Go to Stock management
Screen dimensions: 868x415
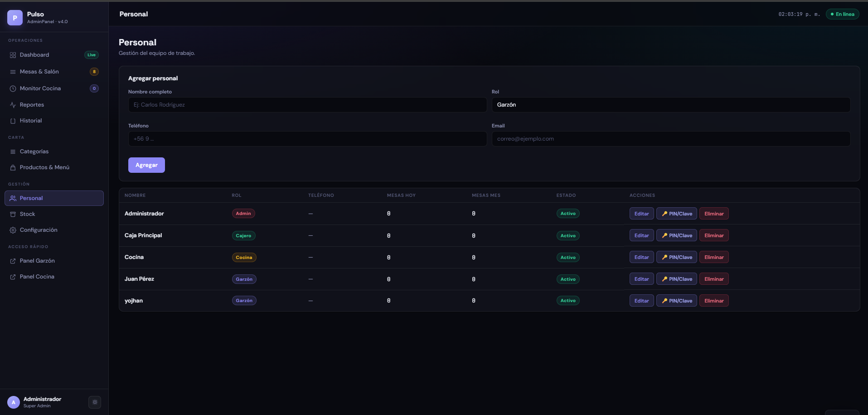(54, 214)
